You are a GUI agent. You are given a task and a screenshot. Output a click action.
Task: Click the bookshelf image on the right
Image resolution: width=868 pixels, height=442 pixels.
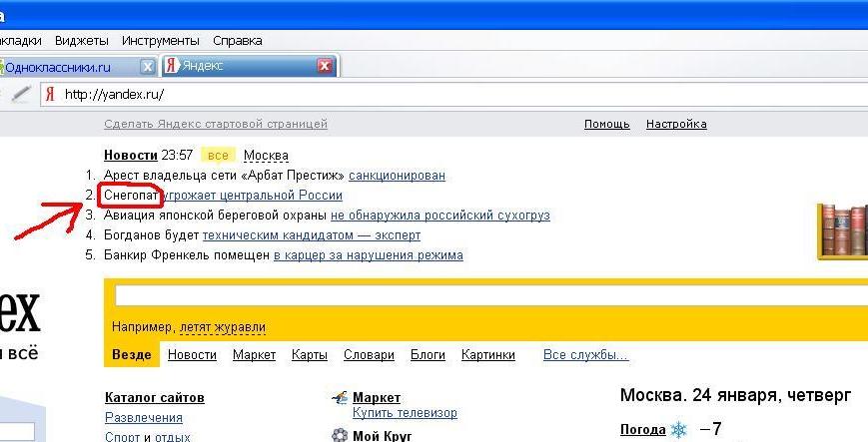(x=841, y=230)
